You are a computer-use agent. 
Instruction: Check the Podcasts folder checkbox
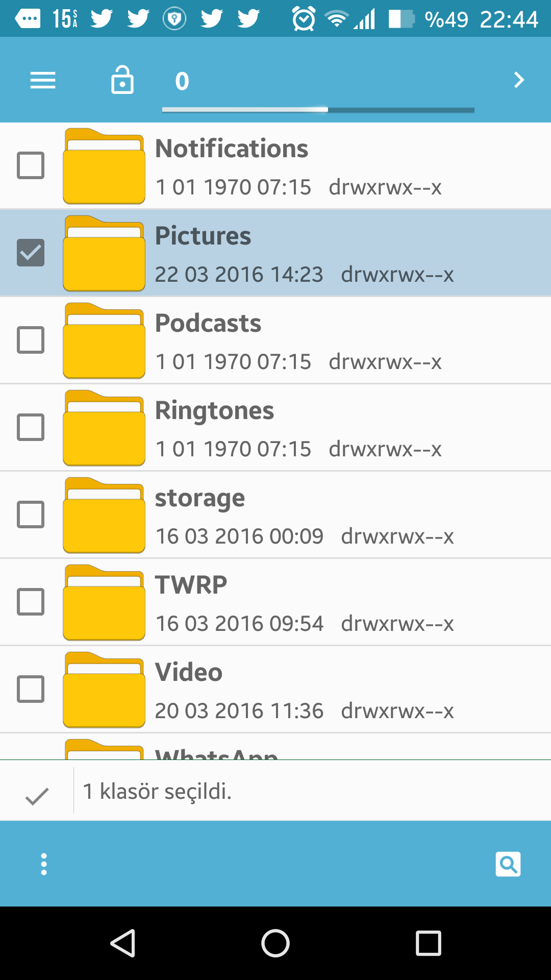click(x=31, y=340)
